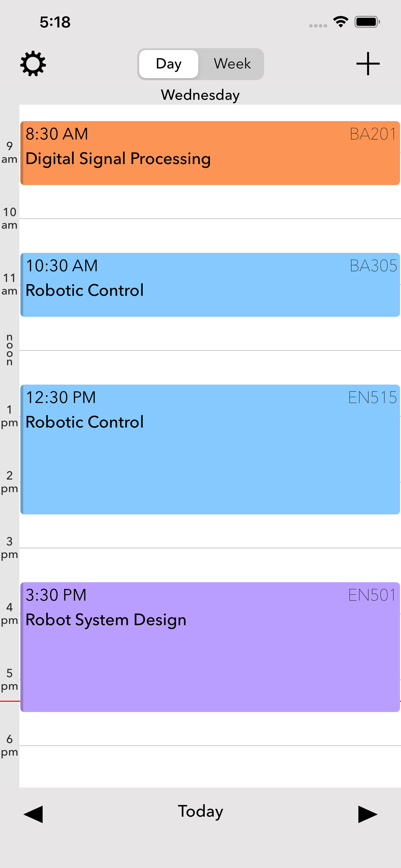Tap the BA305 room label
401x868 pixels.
point(373,266)
